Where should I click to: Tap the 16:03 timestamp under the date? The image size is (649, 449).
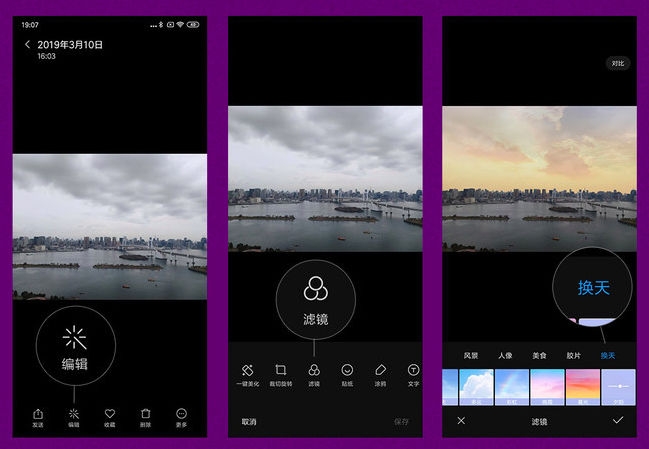[x=46, y=56]
